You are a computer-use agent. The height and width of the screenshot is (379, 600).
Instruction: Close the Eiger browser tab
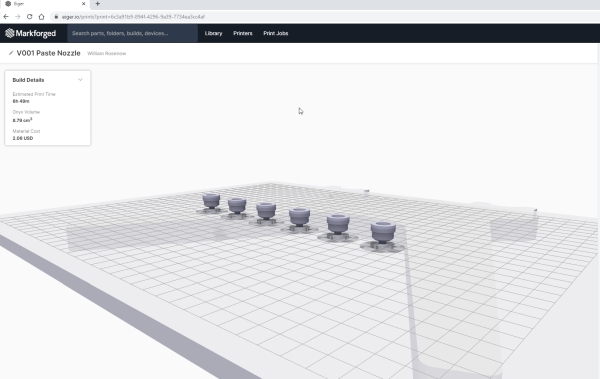point(83,4)
